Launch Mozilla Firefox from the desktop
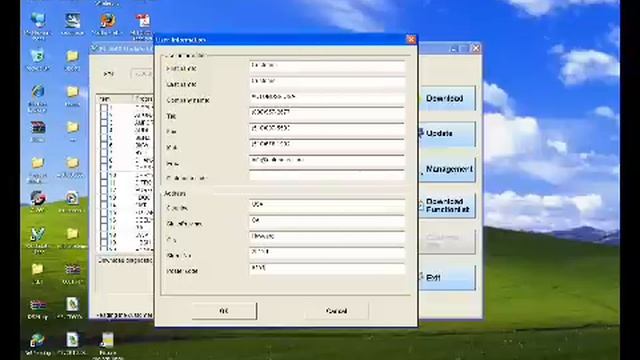640x360 pixels. [108, 20]
